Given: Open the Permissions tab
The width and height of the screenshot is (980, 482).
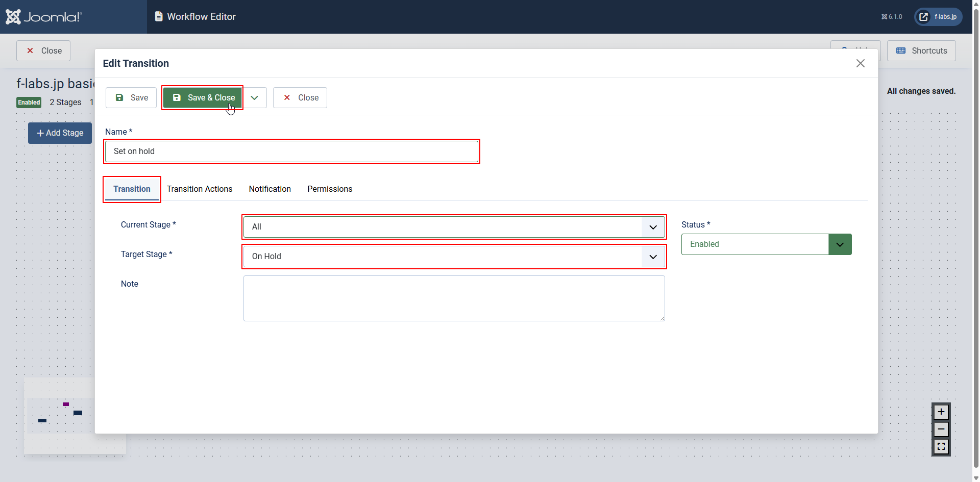Looking at the screenshot, I should [330, 189].
